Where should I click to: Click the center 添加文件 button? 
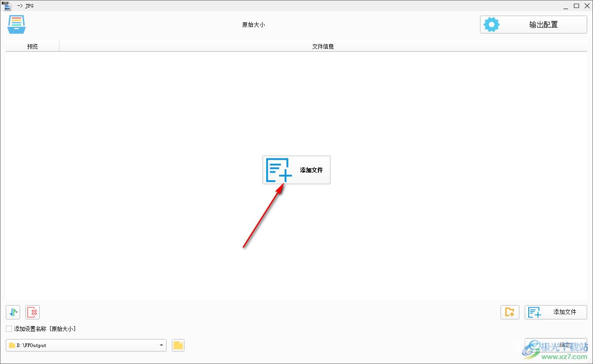coord(296,170)
